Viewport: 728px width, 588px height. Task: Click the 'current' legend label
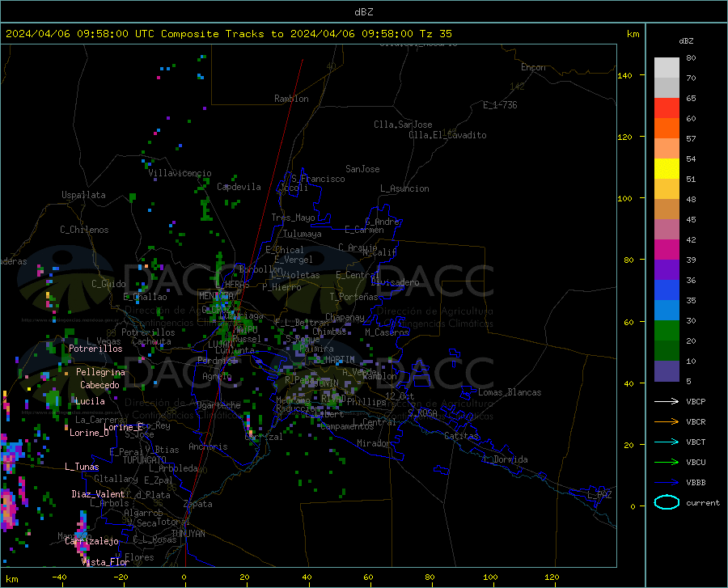click(703, 502)
